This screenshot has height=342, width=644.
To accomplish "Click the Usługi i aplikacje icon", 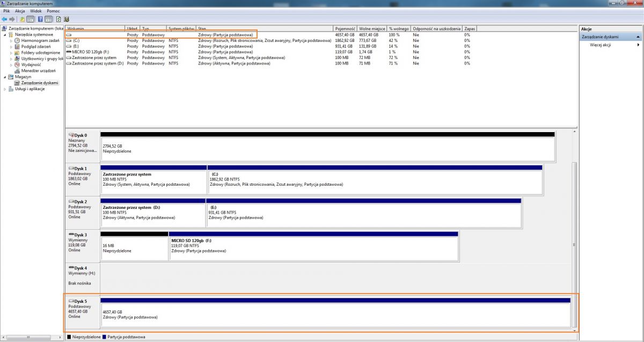I will (x=11, y=89).
